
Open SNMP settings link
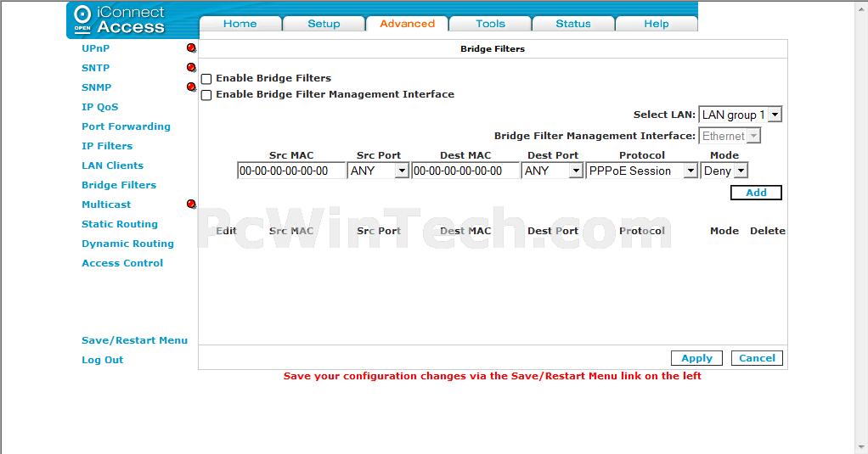tap(96, 87)
